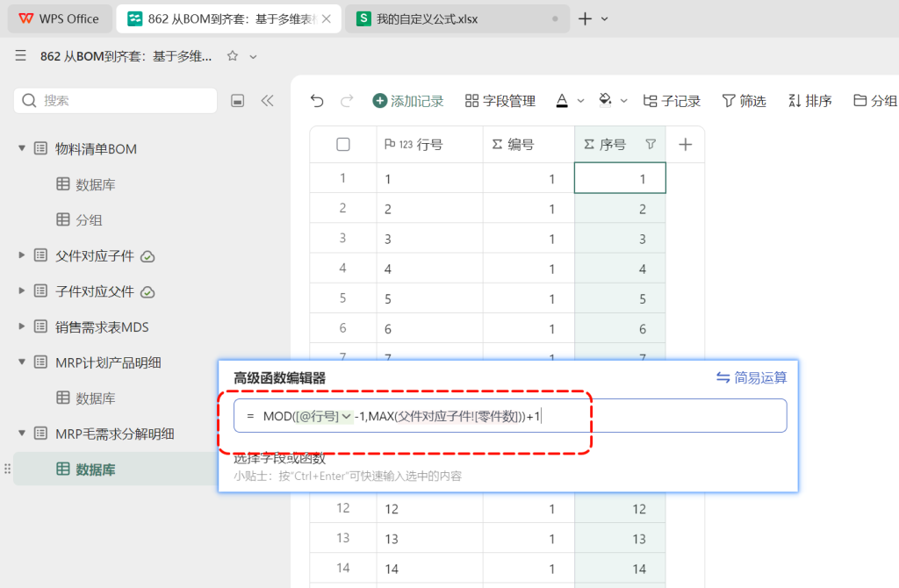Click the table icon next to 销售需求表MDS
The image size is (899, 588).
(40, 326)
